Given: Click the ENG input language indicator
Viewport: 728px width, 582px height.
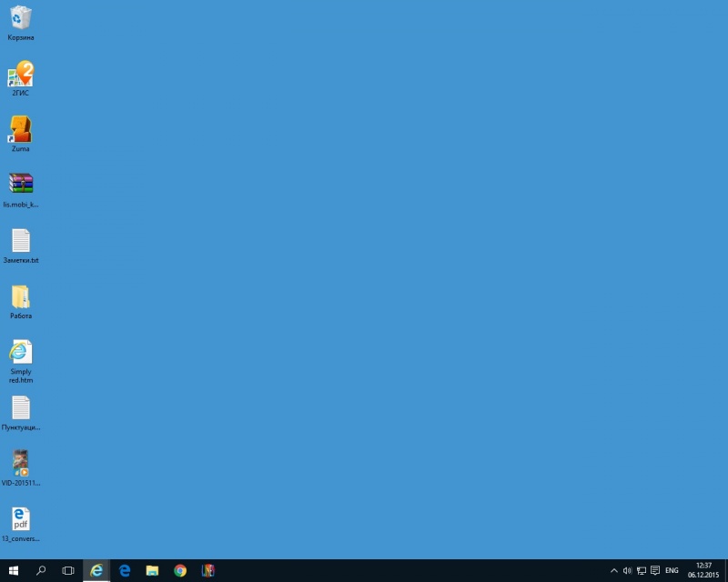Looking at the screenshot, I should (x=672, y=570).
